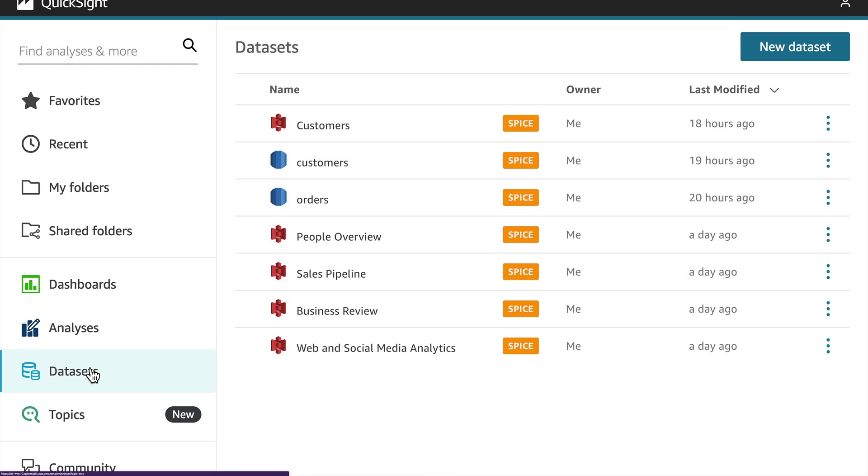Click the Topics chat-search icon
The width and height of the screenshot is (868, 476).
click(x=31, y=414)
